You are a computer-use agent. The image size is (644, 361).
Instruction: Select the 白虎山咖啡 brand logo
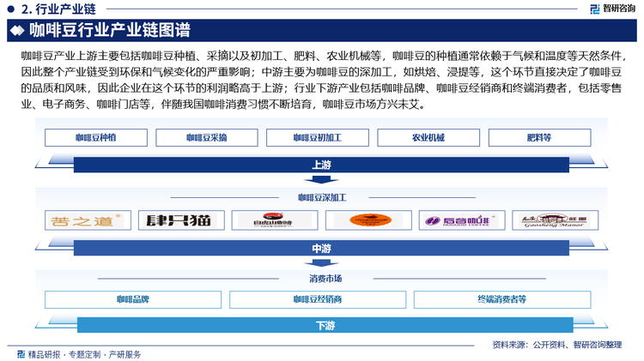pos(275,220)
